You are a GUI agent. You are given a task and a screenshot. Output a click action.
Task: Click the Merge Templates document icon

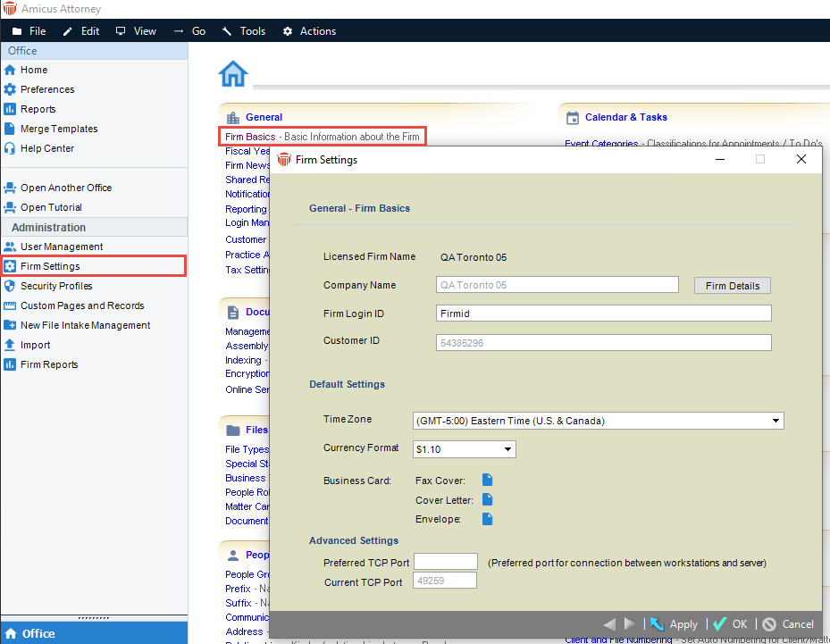[x=10, y=129]
